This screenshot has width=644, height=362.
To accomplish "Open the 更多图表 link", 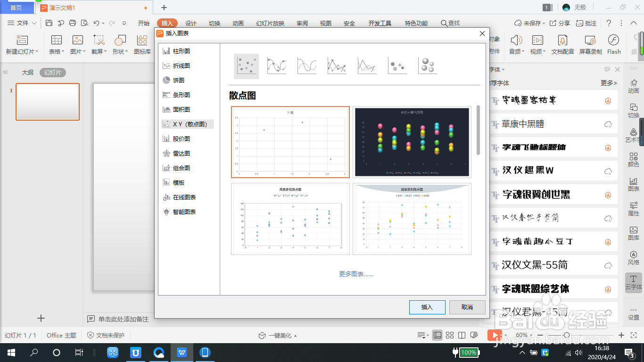I will point(356,274).
